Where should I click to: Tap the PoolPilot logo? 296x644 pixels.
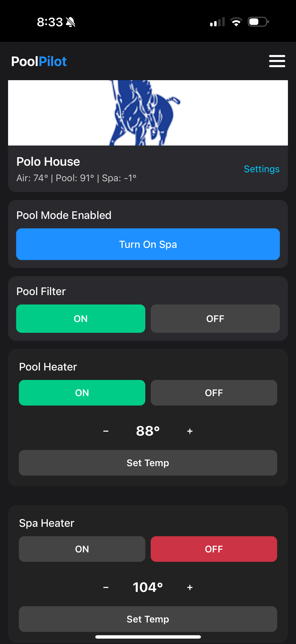tap(39, 61)
